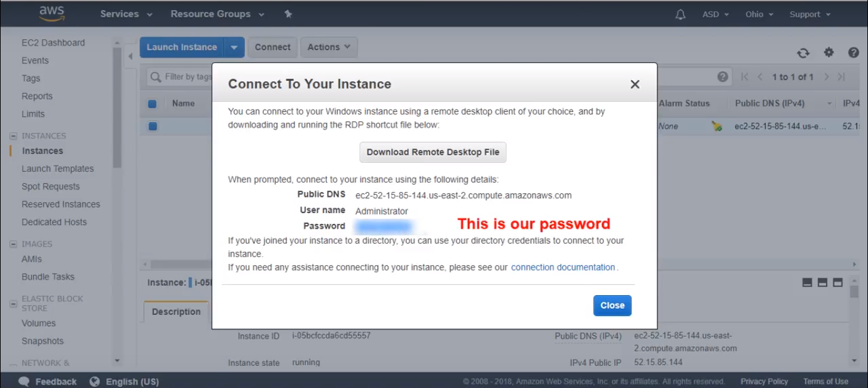Toggle the selected instance row checkbox
Image resolution: width=868 pixels, height=388 pixels.
pyautogui.click(x=153, y=126)
